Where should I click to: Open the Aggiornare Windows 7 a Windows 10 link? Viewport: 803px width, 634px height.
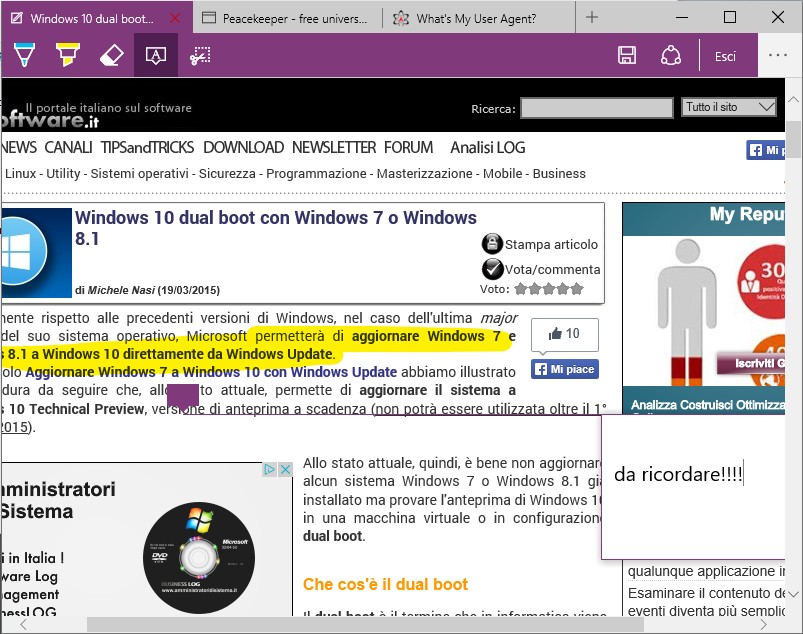click(211, 372)
